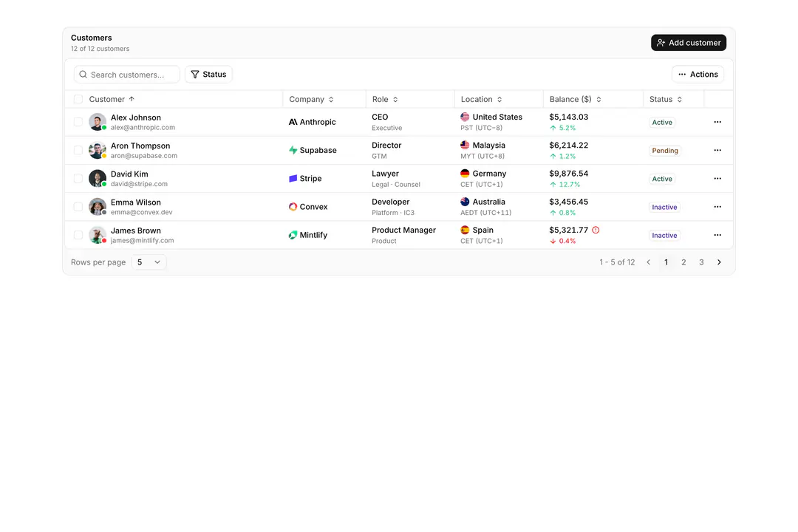Select the Aron Thompson row checkbox
The width and height of the screenshot is (798, 532).
78,150
